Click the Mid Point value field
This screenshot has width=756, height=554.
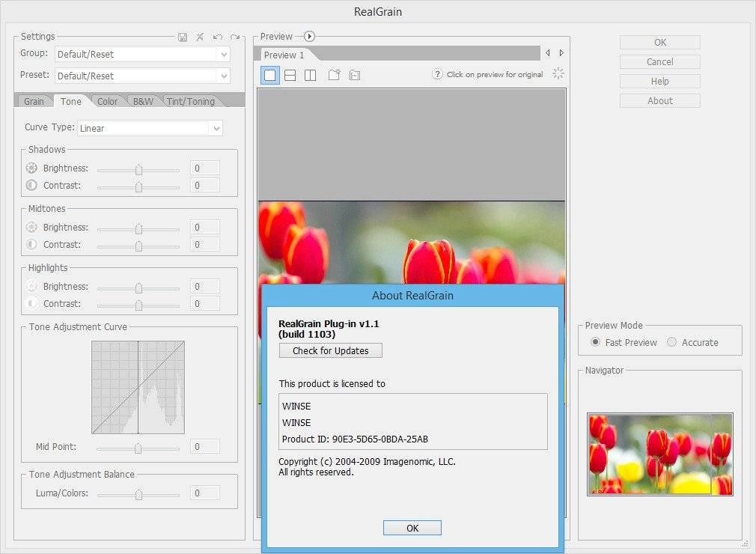point(205,446)
